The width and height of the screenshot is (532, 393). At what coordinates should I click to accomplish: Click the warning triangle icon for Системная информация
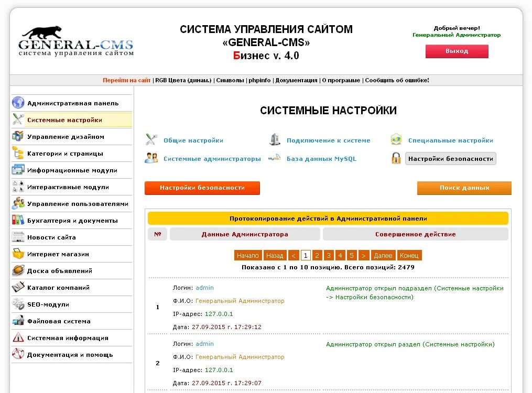click(18, 337)
